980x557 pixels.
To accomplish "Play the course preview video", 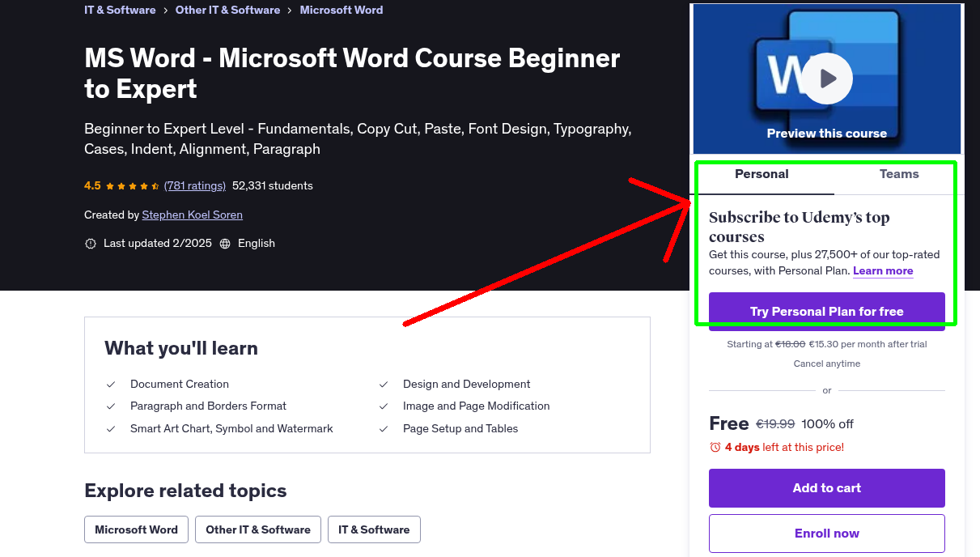I will [x=827, y=79].
